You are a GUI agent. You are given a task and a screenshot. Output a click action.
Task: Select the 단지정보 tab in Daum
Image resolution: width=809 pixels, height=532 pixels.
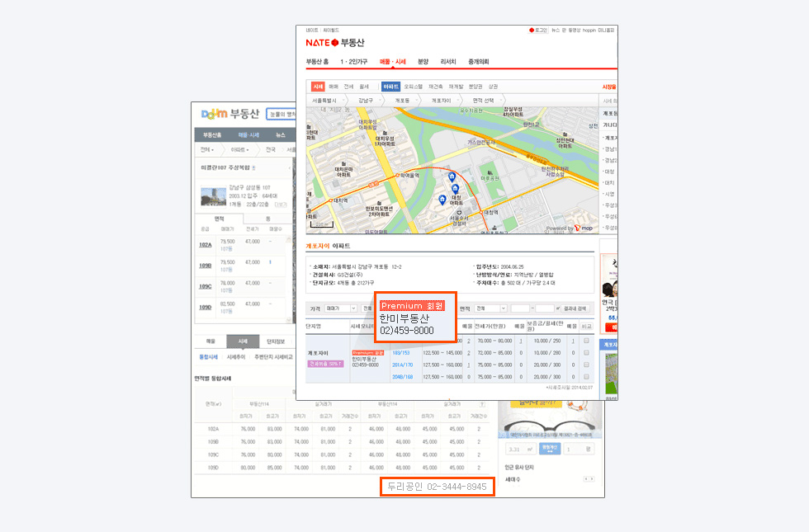276,341
